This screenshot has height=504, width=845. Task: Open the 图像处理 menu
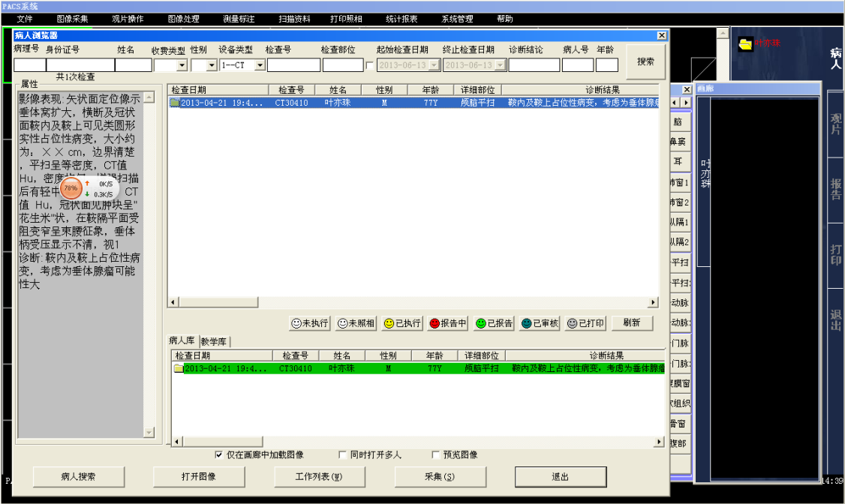point(183,19)
